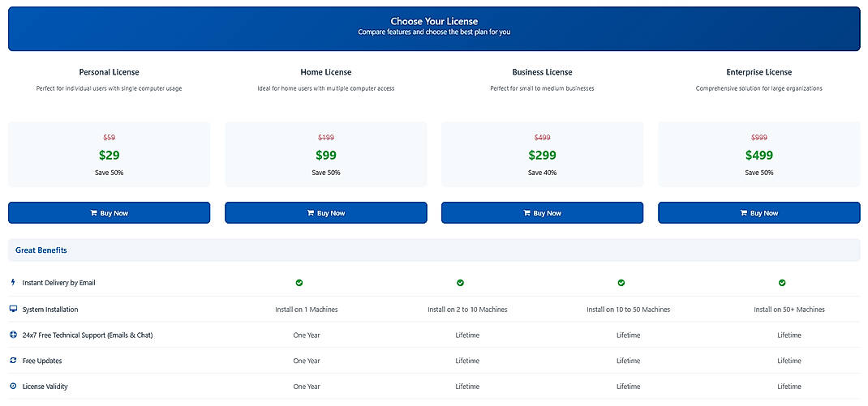Click the crossed-out $999 price
This screenshot has height=406, width=868.
tap(759, 138)
